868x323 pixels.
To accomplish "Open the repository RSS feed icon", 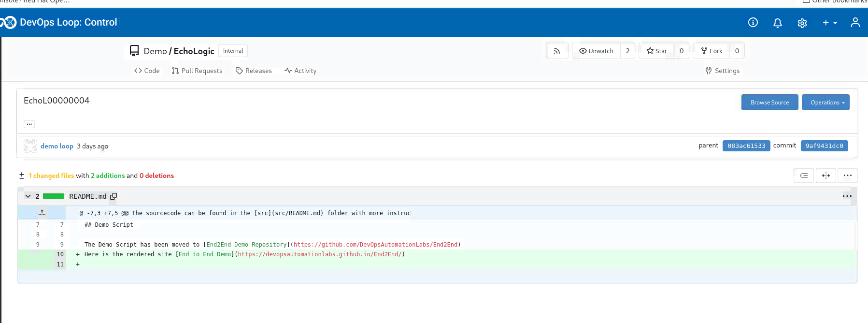I will point(556,51).
